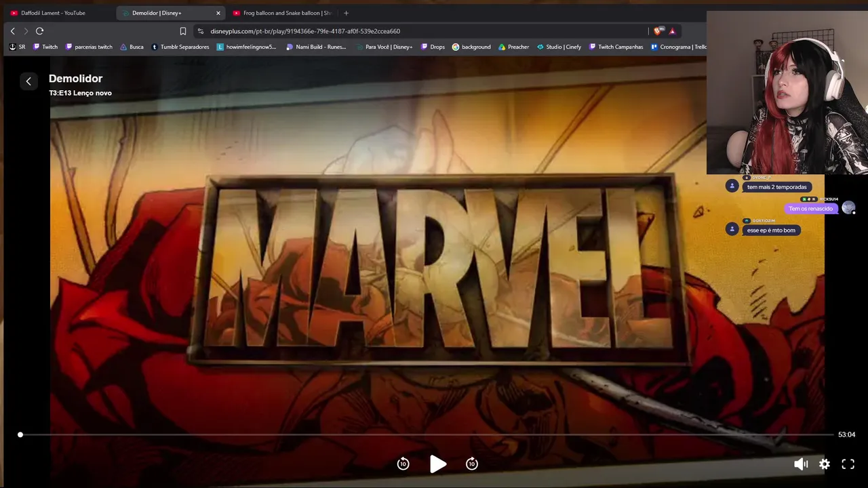This screenshot has height=488, width=868.
Task: Seek along the video progress bar
Action: point(427,434)
